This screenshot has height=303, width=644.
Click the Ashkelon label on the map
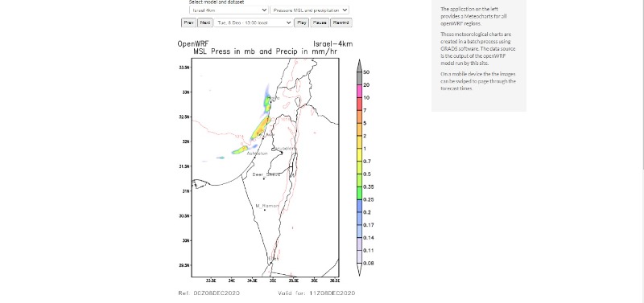tap(257, 154)
